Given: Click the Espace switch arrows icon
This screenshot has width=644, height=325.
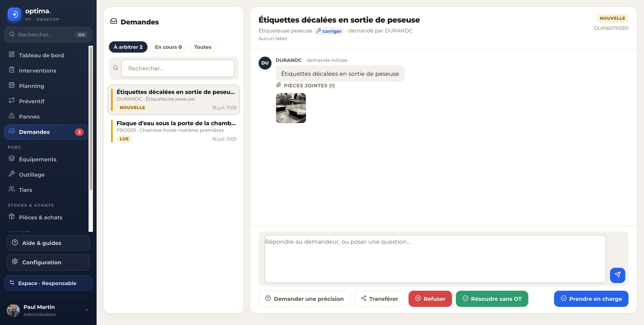Looking at the screenshot, I should click(x=12, y=283).
